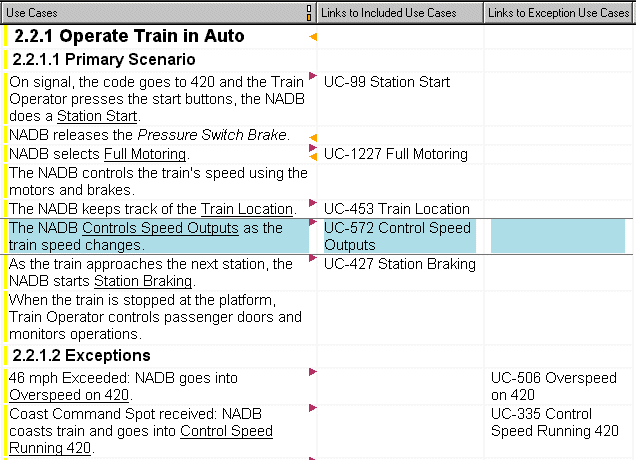Select the Links to Included Use Cases header
The height and width of the screenshot is (460, 636).
click(x=400, y=13)
